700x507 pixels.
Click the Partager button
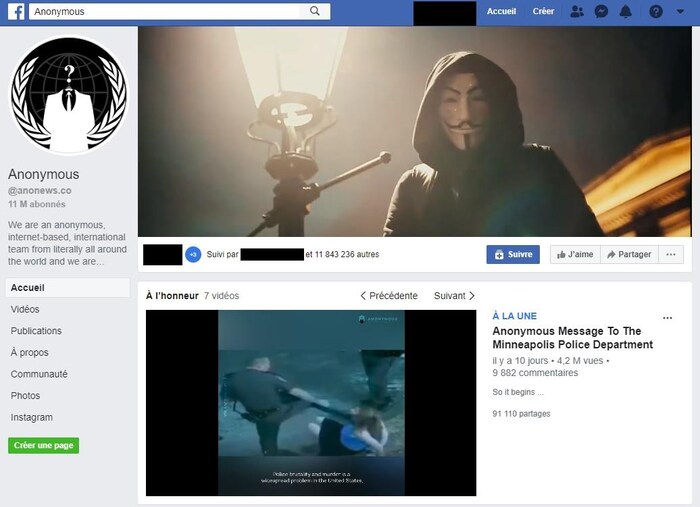pyautogui.click(x=629, y=254)
